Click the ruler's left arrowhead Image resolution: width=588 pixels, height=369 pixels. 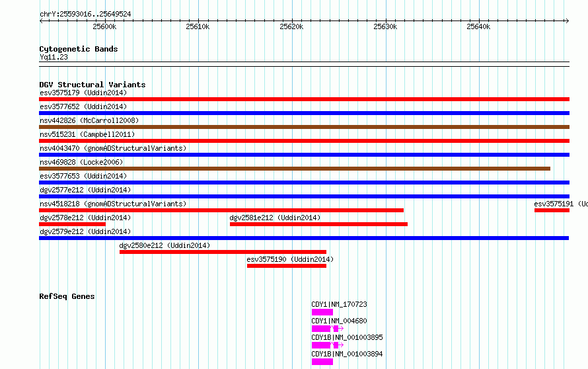[41, 21]
